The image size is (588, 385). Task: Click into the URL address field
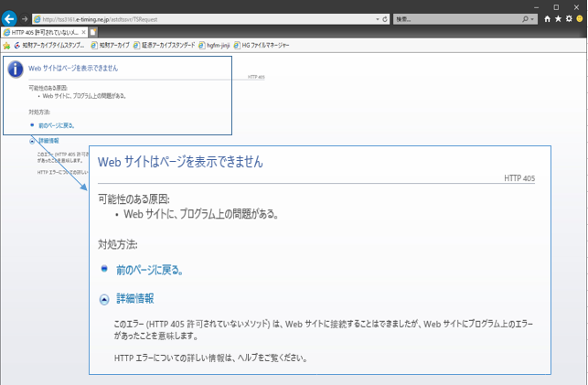[x=201, y=18]
